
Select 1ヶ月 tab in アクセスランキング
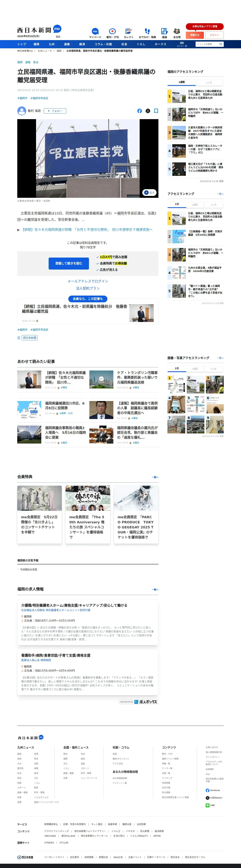coord(214,205)
